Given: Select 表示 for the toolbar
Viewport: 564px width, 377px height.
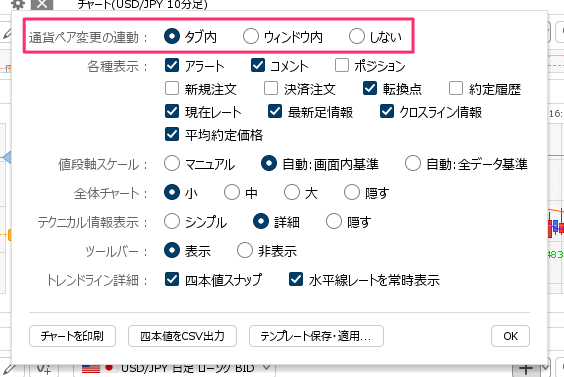Looking at the screenshot, I should pyautogui.click(x=172, y=250).
